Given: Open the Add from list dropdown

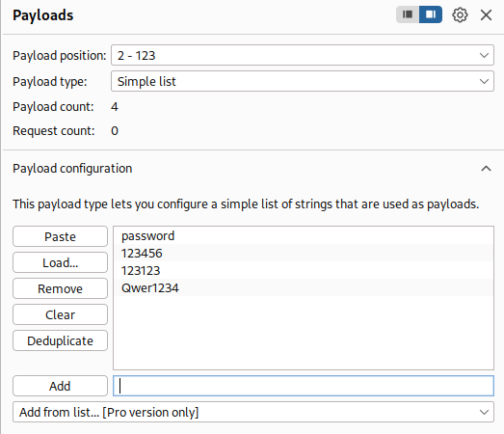Looking at the screenshot, I should click(x=253, y=412).
